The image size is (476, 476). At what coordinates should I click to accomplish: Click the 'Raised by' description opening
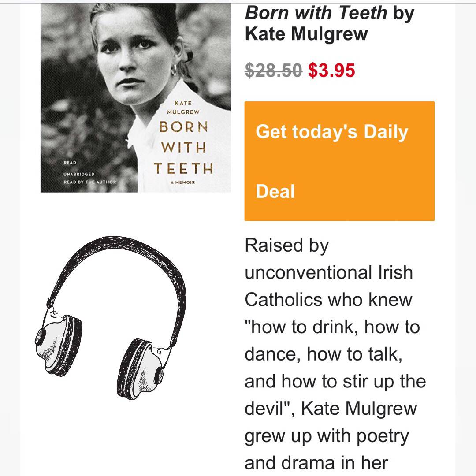pos(286,245)
